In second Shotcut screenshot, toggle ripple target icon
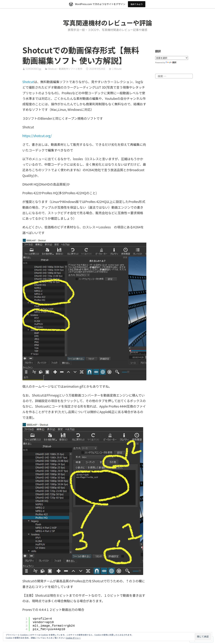 [112, 571]
